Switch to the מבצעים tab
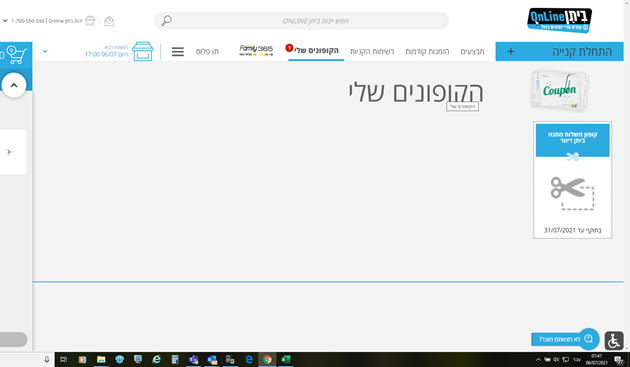This screenshot has height=367, width=630. (x=472, y=51)
